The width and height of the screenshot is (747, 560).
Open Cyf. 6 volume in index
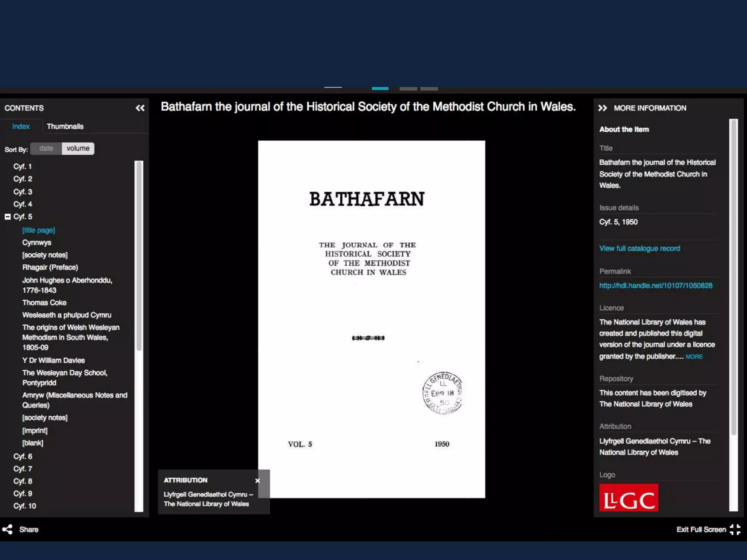[x=23, y=456]
